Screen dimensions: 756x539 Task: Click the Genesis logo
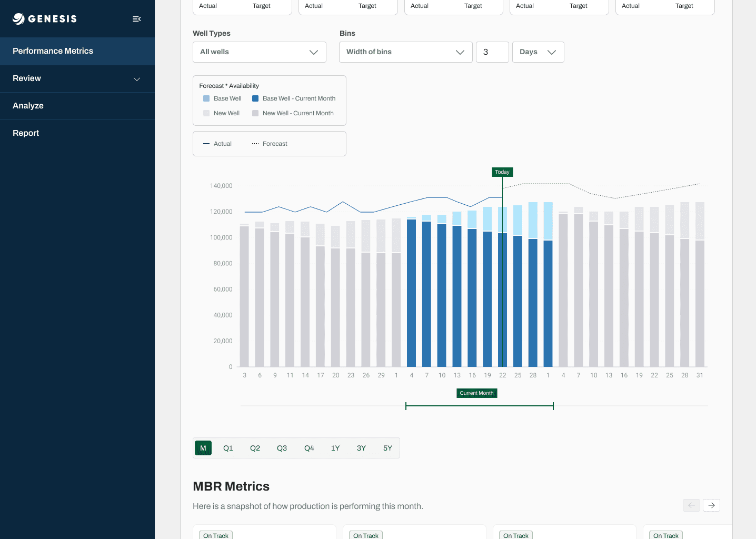45,19
